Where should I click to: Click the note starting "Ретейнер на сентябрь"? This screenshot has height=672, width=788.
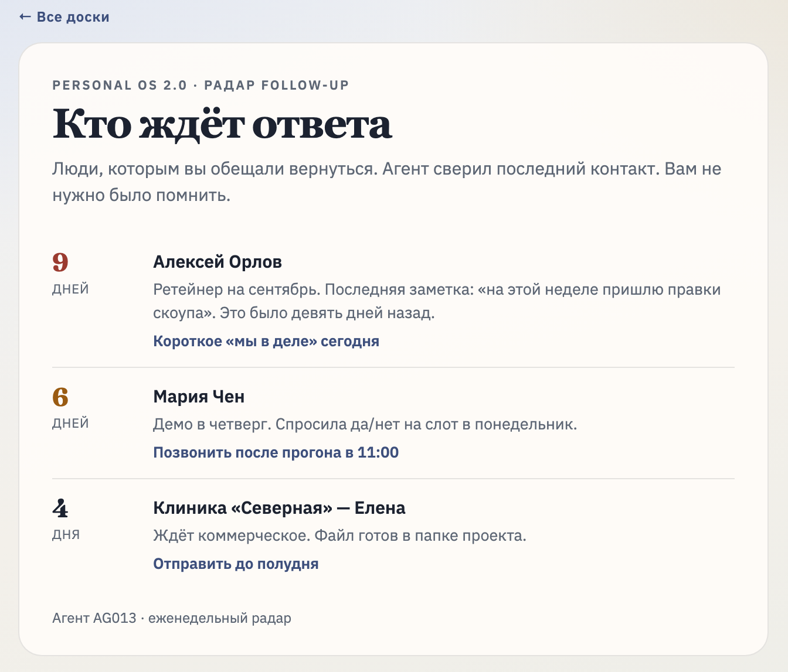point(437,301)
